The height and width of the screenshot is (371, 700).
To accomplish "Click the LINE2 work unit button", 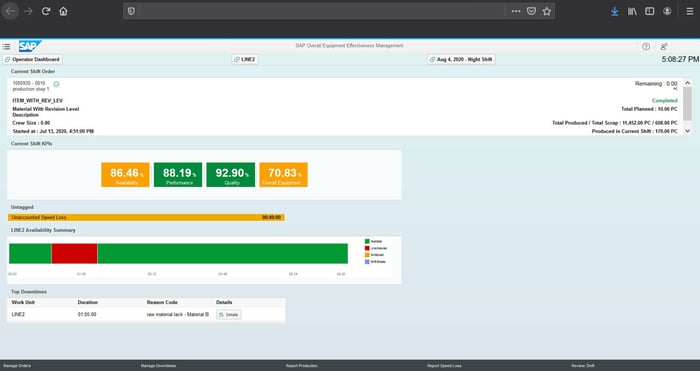I will [245, 59].
